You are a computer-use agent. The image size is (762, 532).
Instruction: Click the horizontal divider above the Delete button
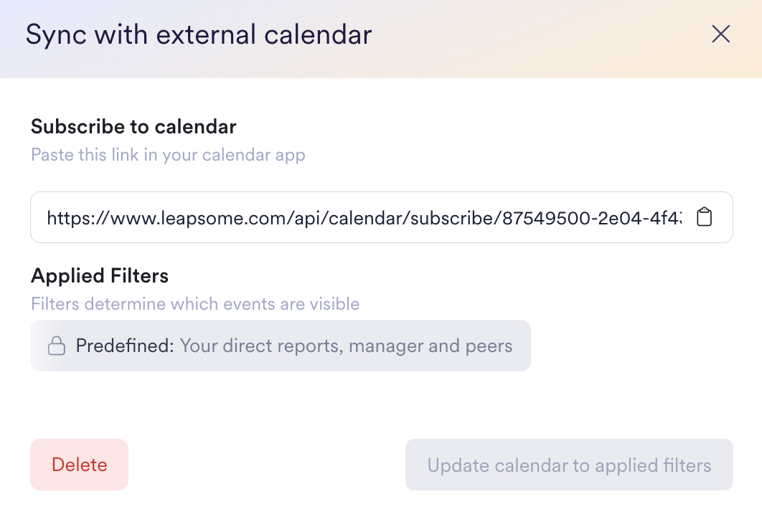[381, 404]
